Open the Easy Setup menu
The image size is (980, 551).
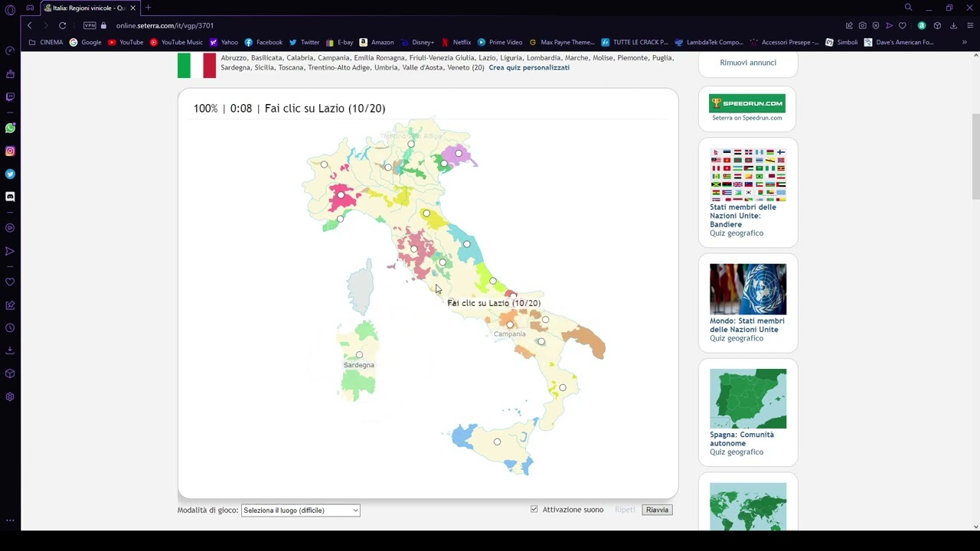pos(970,25)
